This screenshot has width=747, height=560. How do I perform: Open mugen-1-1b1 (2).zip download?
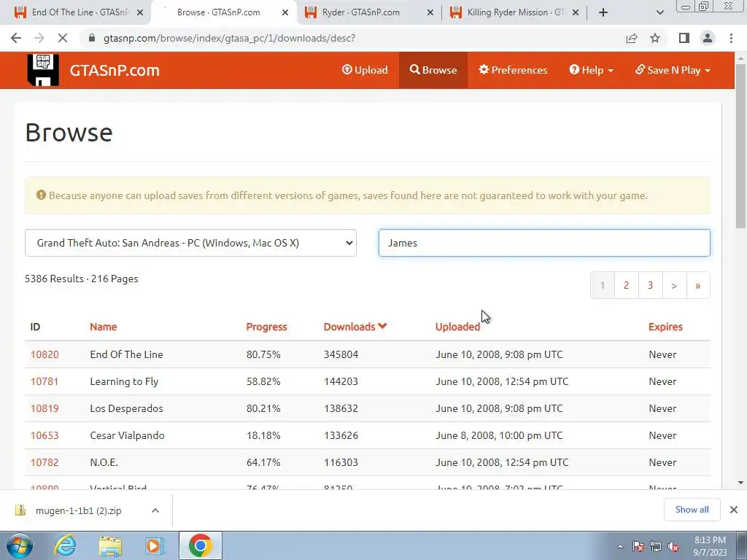click(x=79, y=510)
